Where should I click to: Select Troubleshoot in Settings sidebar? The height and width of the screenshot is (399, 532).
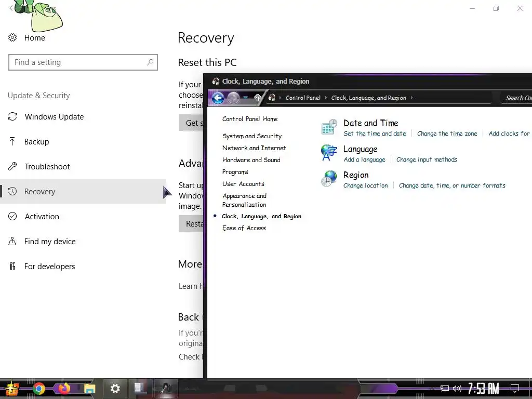83,167
